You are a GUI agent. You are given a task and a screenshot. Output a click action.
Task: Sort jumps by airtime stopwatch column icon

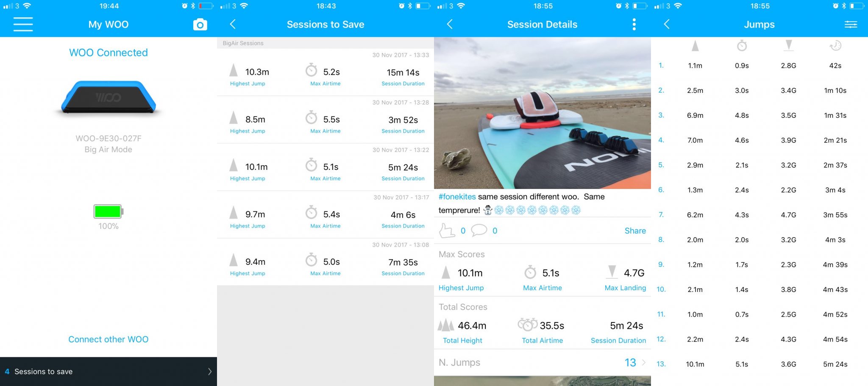742,45
